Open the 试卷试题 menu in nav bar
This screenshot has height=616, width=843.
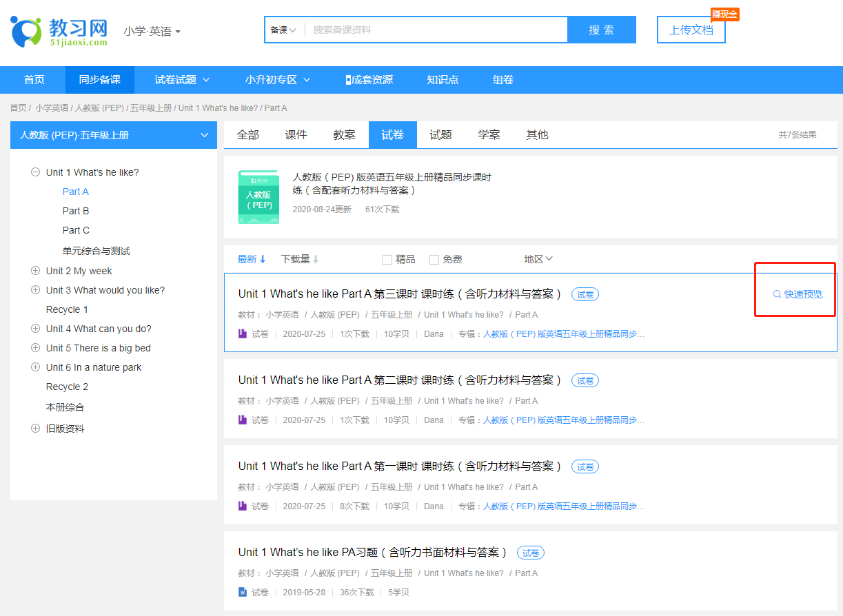tap(182, 80)
